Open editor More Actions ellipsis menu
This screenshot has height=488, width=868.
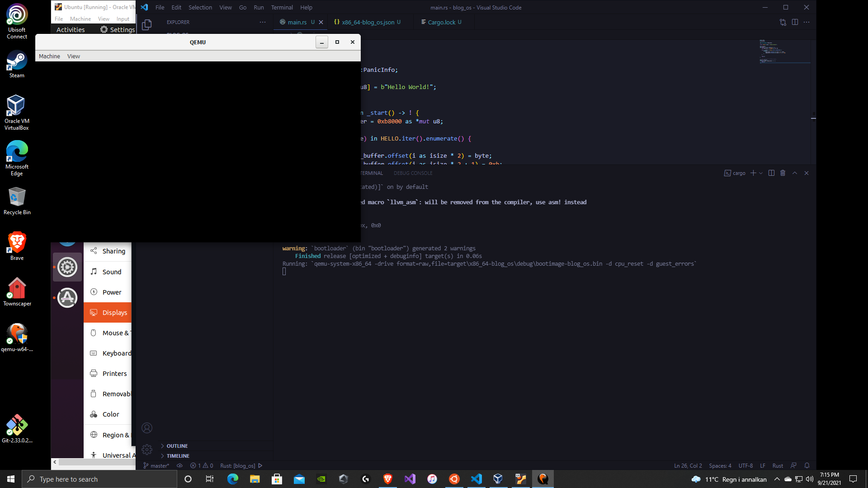coord(807,22)
